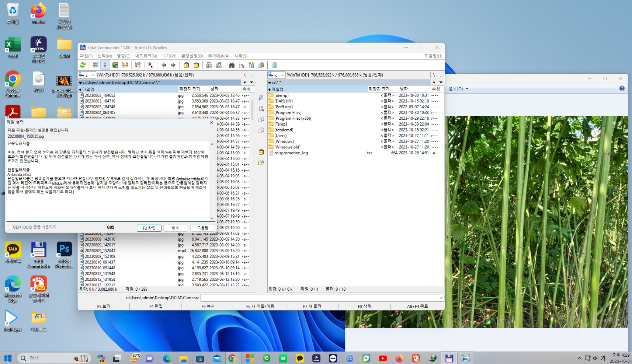
Task: Click inside the file description text area
Action: (x=108, y=181)
